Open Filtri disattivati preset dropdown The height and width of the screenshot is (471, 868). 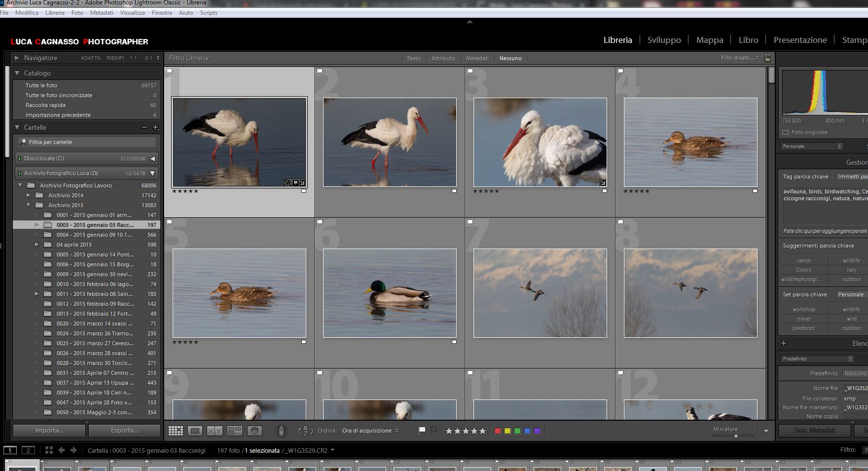[740, 58]
